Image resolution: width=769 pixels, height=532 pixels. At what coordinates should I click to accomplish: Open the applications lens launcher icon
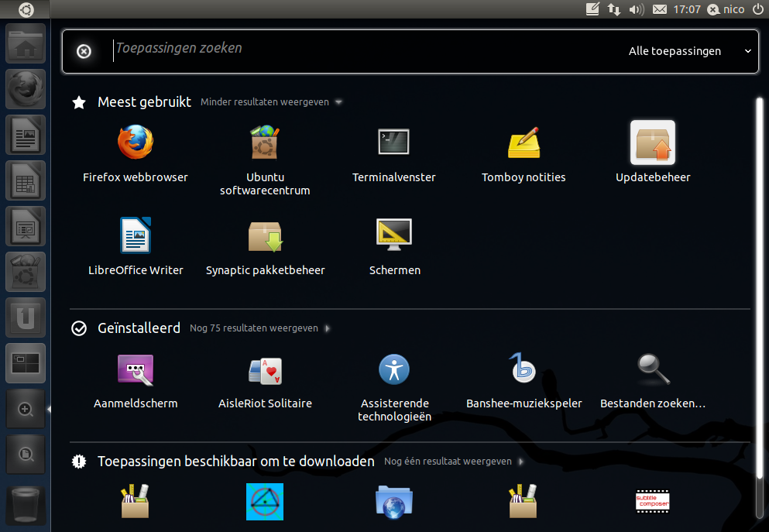pos(26,410)
